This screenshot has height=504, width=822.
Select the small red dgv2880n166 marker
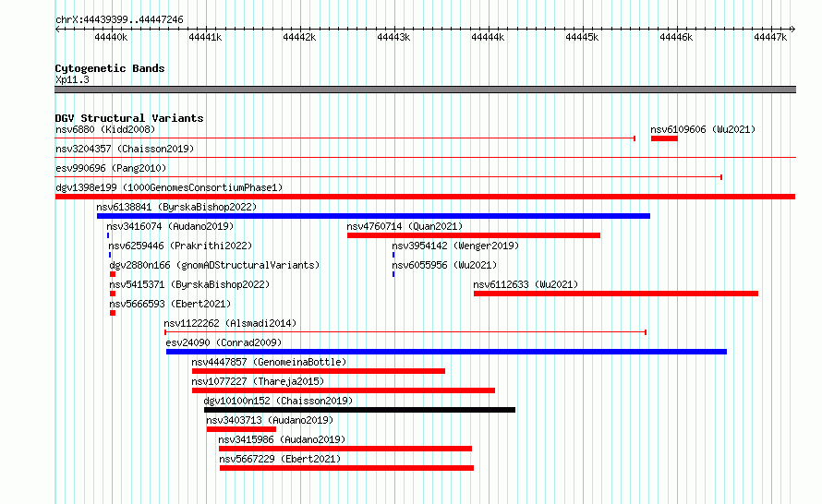(113, 274)
